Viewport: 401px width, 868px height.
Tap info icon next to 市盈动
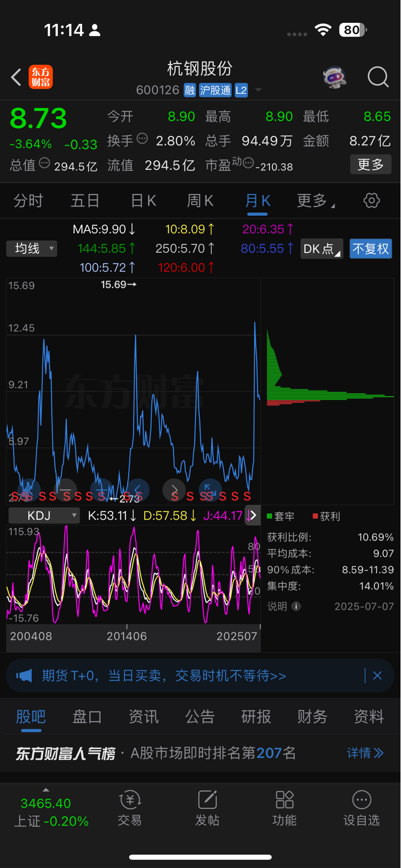click(x=248, y=163)
